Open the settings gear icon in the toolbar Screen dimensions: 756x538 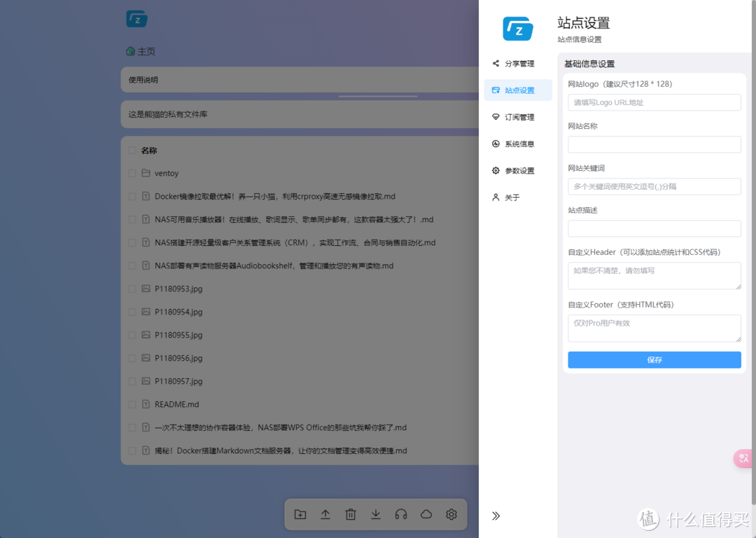tap(451, 514)
